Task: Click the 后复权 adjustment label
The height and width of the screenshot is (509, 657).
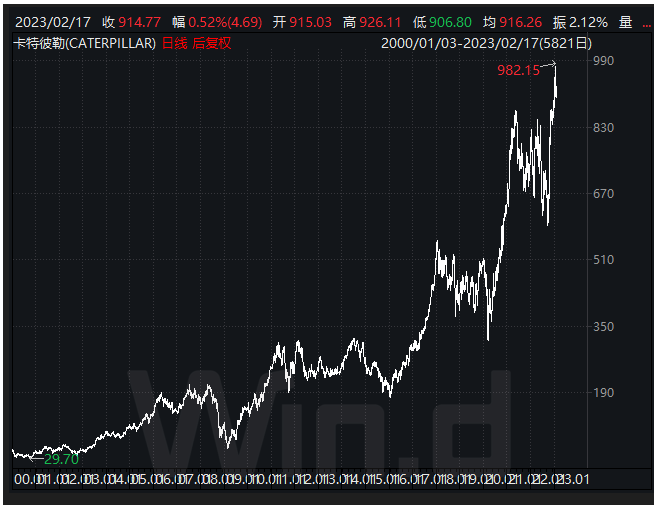Action: point(212,43)
